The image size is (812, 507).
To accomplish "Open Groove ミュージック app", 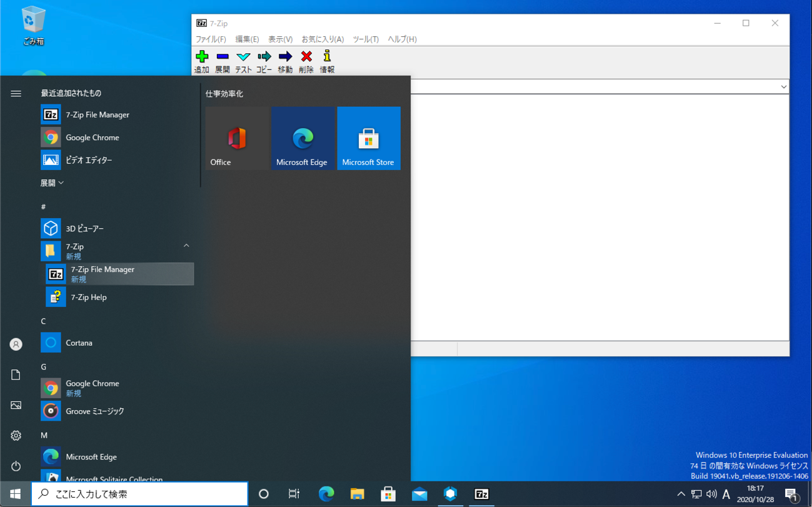I will (117, 411).
